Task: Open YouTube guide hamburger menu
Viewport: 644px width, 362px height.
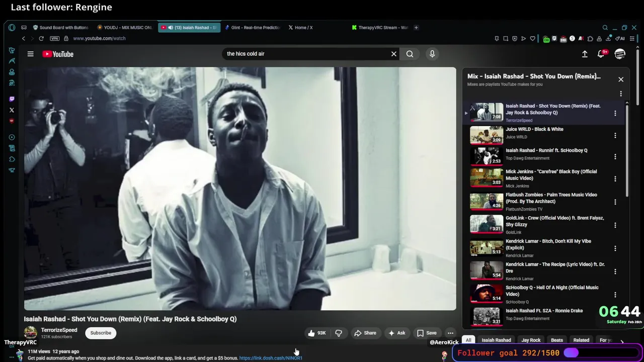Action: click(x=31, y=54)
